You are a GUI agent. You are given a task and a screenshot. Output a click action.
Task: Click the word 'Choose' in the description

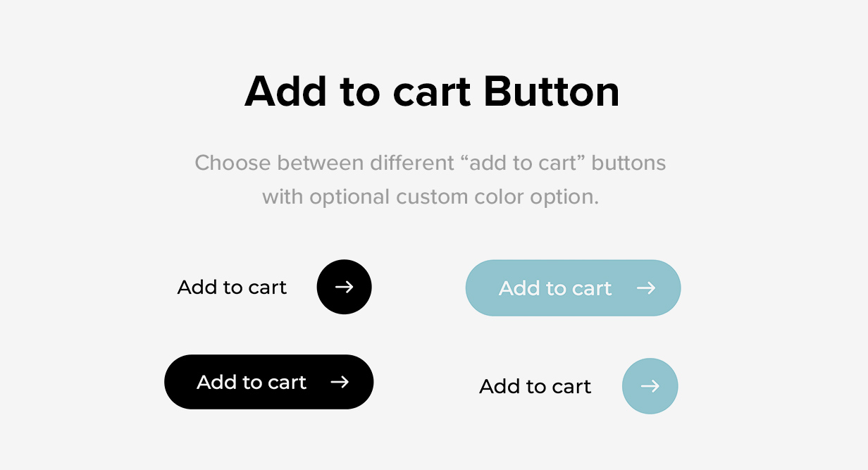coord(233,163)
